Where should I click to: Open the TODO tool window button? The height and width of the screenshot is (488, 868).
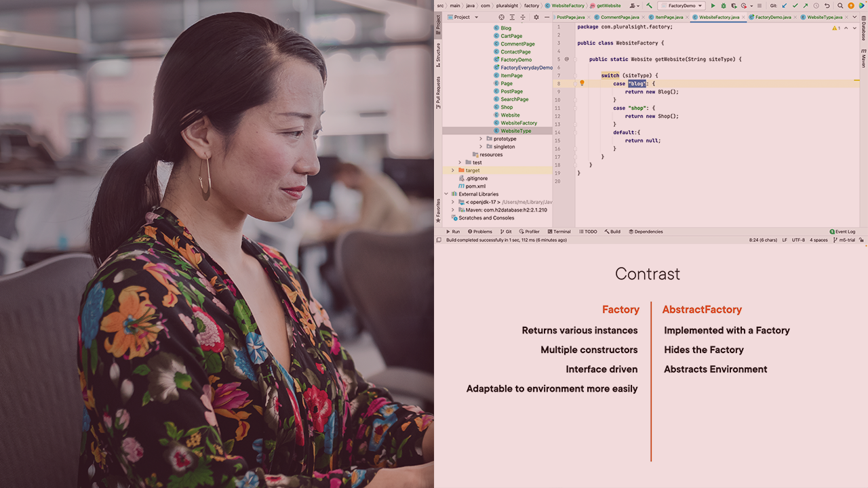[x=588, y=232]
